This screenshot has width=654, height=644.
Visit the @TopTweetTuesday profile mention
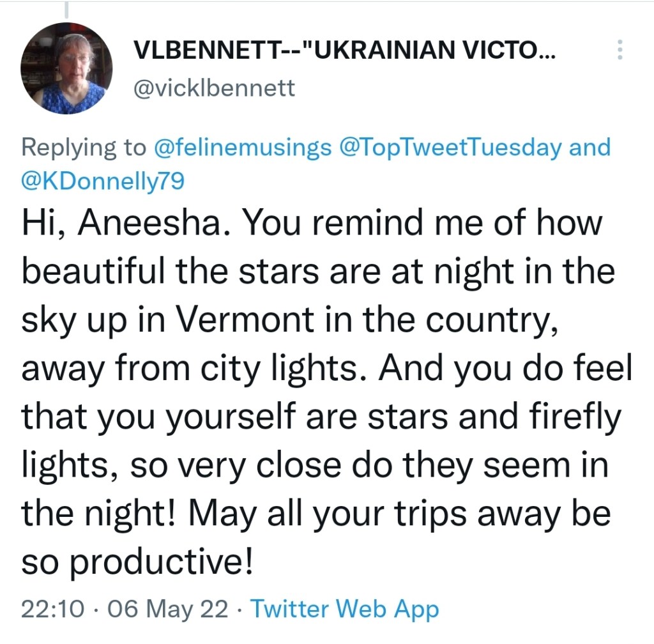(450, 148)
